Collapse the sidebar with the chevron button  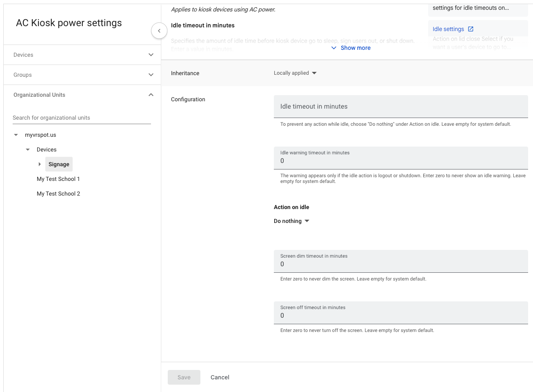click(x=159, y=31)
